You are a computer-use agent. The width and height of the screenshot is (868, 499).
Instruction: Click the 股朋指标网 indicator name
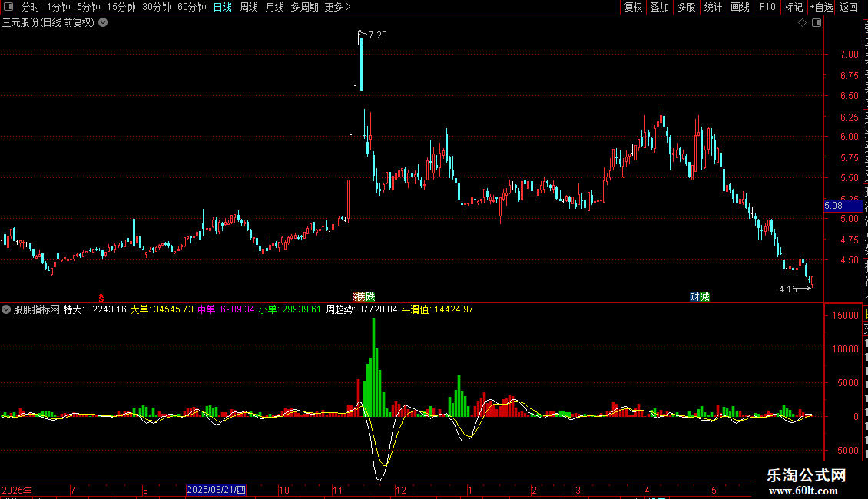coord(37,309)
